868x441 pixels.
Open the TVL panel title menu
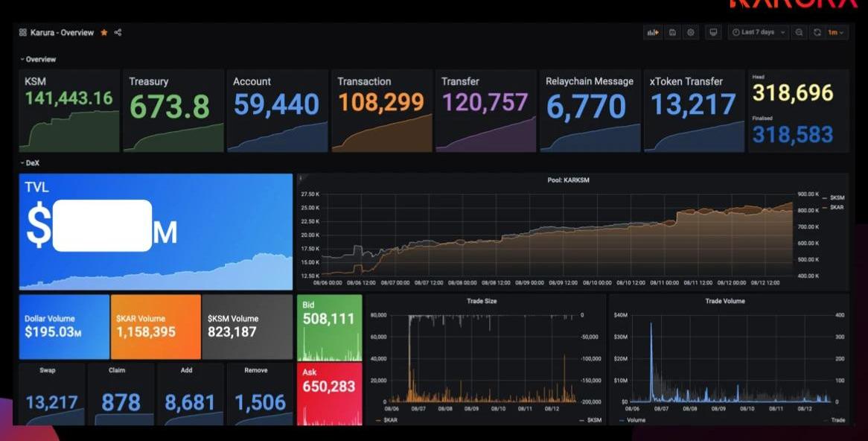point(36,187)
